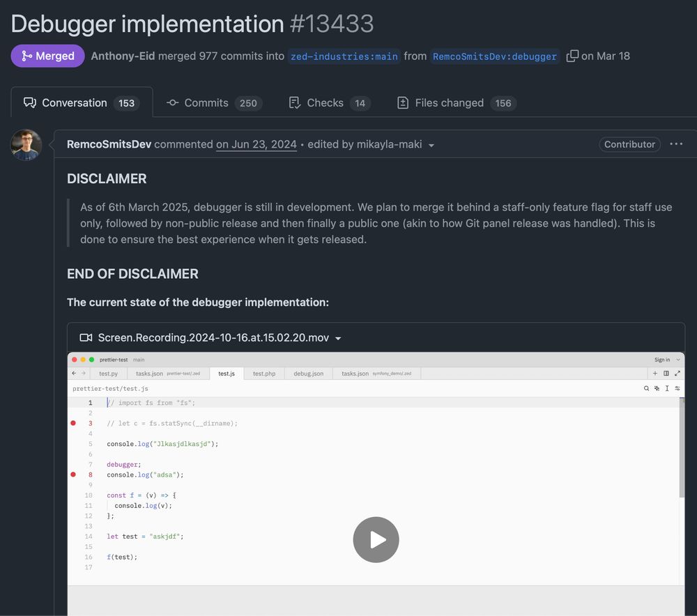Open the comment's three-dot options menu

pos(676,144)
